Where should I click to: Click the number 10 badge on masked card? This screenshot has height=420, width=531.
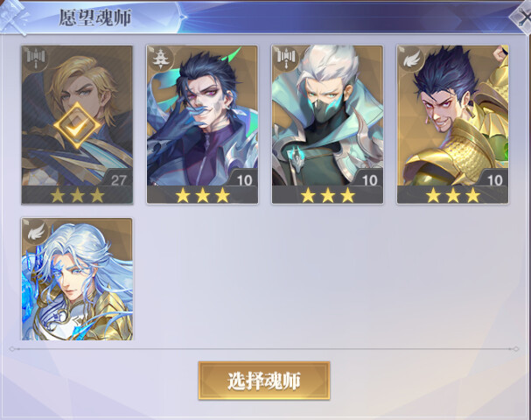pyautogui.click(x=369, y=180)
